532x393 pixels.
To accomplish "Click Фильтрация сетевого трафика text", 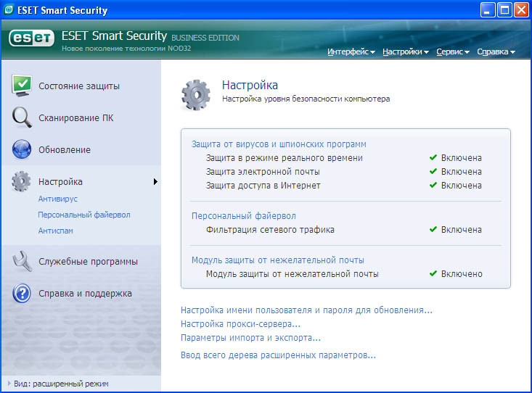I will pyautogui.click(x=270, y=230).
